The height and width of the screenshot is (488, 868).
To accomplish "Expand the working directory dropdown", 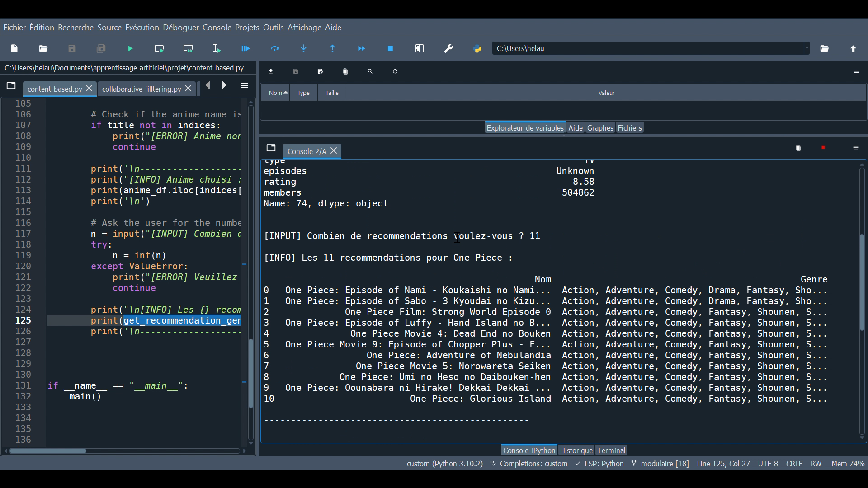I will (807, 48).
